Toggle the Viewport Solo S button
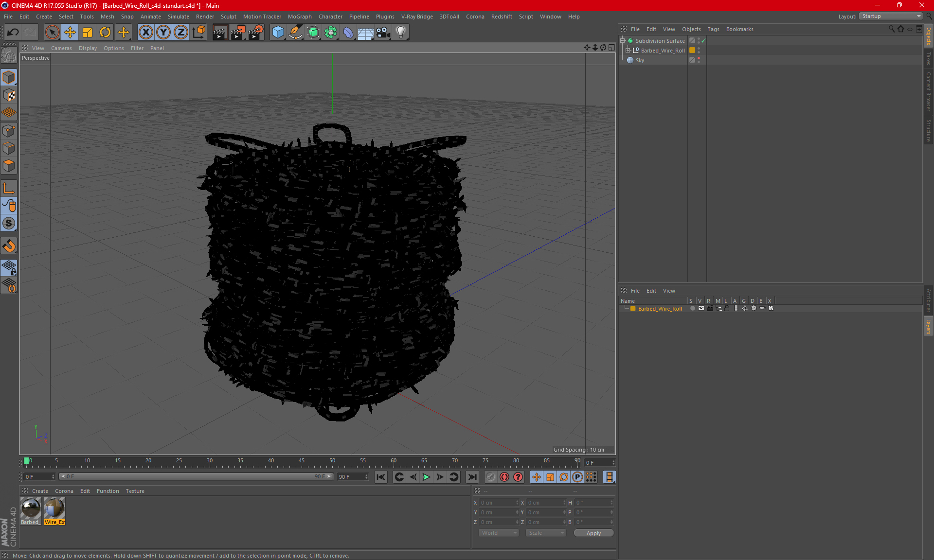This screenshot has width=934, height=560. click(9, 223)
